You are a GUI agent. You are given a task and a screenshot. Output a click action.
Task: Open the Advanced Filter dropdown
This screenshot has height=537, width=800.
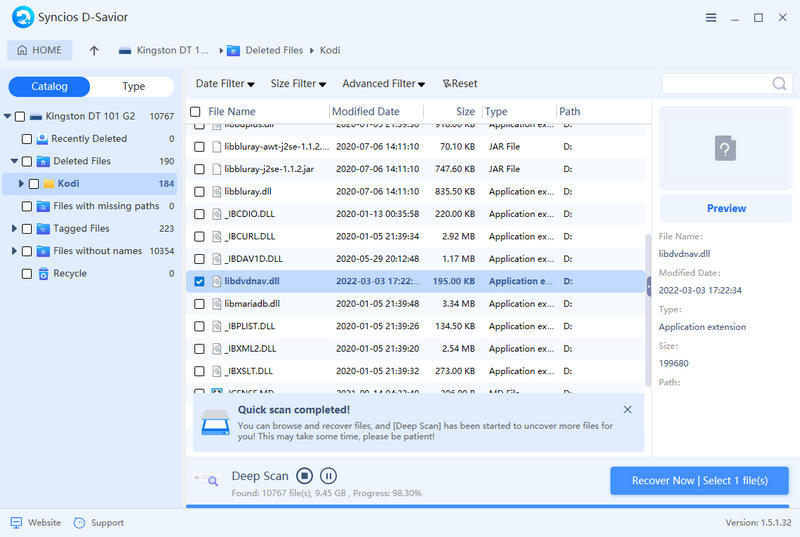[383, 84]
